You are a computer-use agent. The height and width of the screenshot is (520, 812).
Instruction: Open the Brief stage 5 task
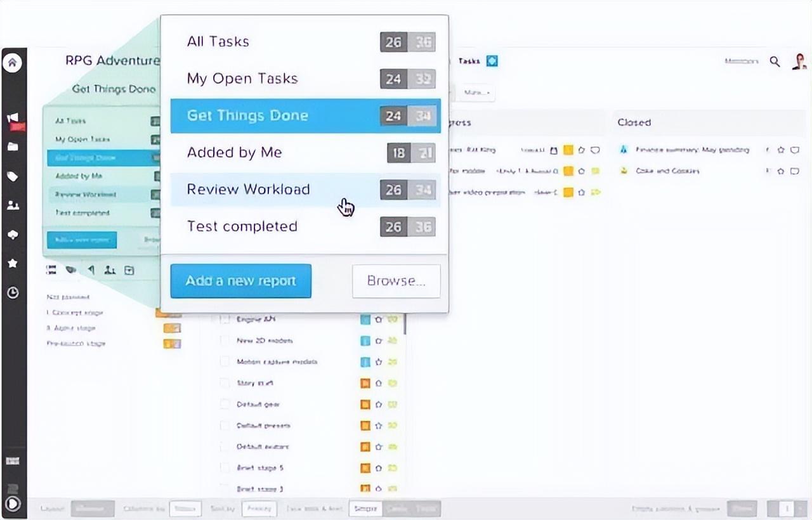(259, 468)
